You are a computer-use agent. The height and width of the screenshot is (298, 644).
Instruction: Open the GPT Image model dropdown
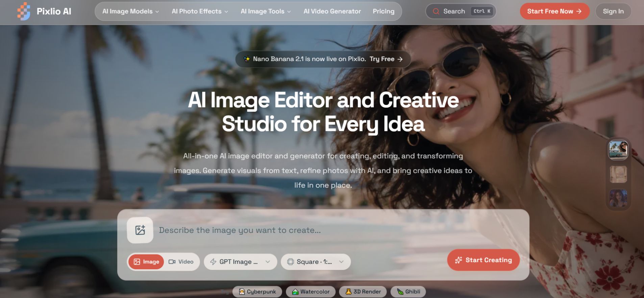pyautogui.click(x=240, y=262)
